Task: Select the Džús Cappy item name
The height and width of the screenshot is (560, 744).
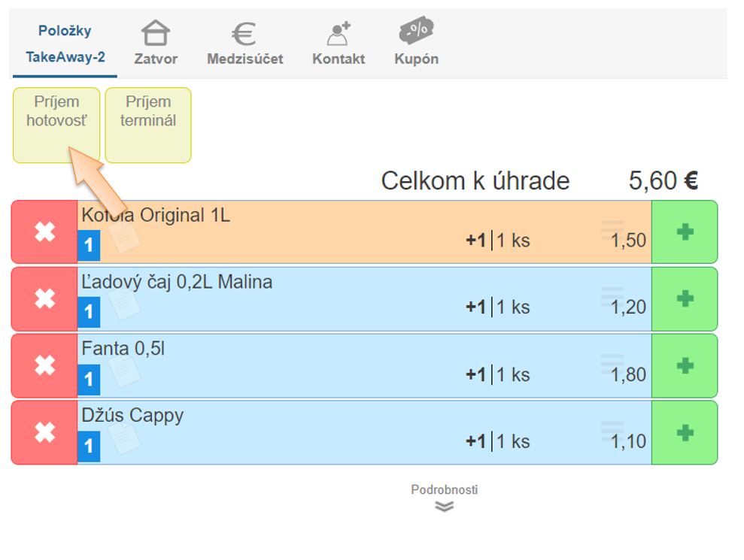Action: pos(132,416)
